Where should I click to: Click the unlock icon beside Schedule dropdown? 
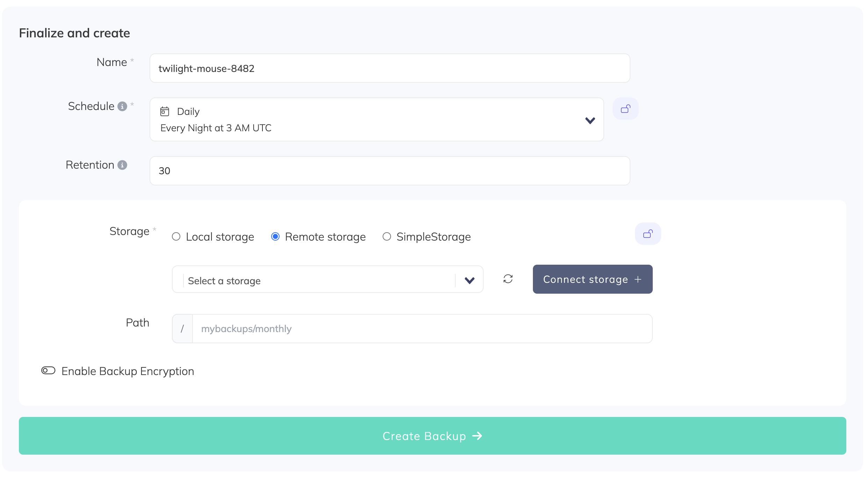[625, 109]
